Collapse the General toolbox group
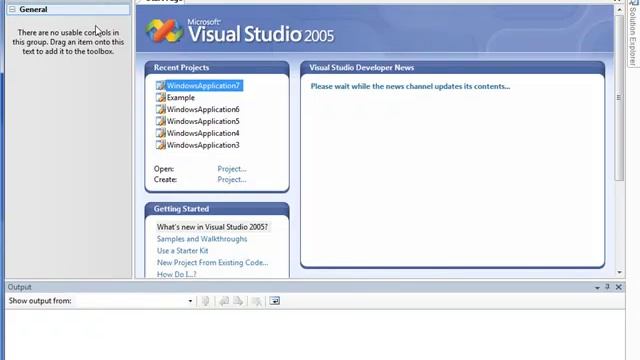 pos(12,9)
